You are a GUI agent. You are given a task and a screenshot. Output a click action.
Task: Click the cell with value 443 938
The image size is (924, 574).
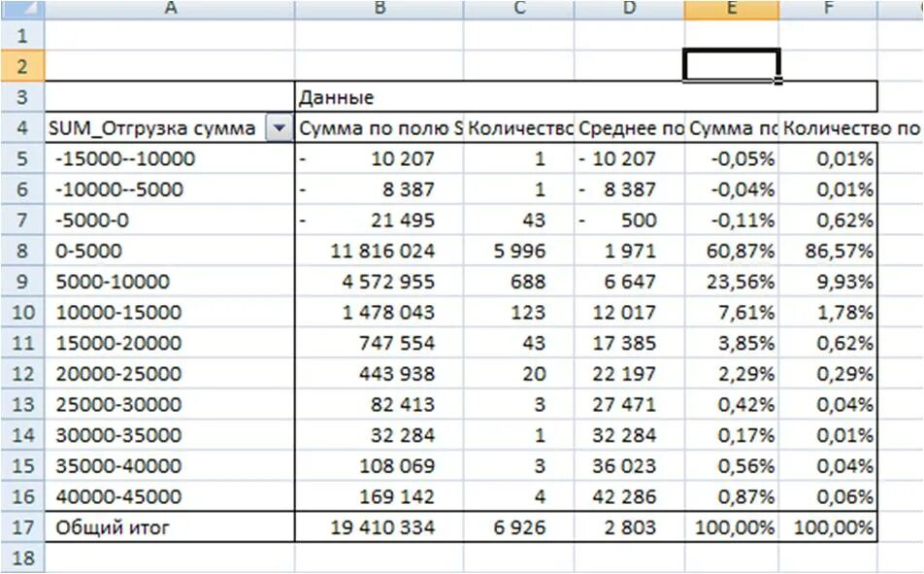click(379, 373)
